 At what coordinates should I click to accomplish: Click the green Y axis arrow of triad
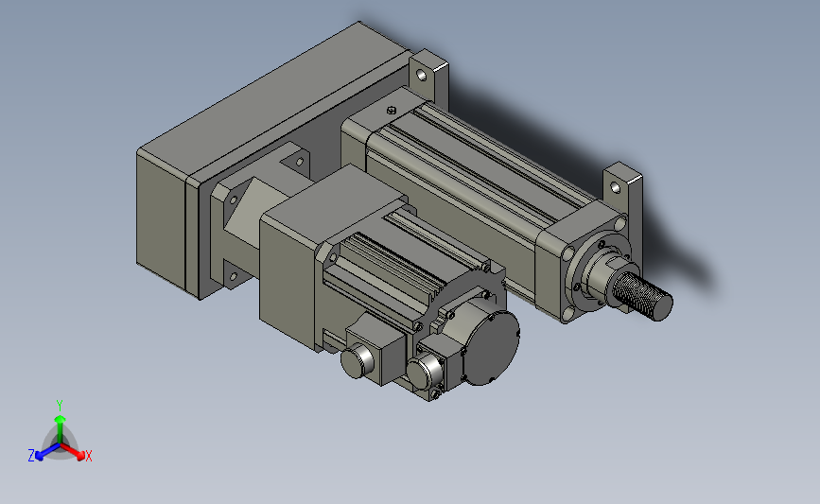[x=61, y=428]
